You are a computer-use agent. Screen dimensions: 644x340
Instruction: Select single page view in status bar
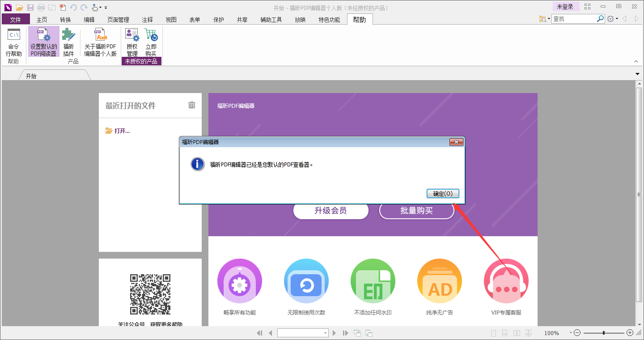(x=493, y=332)
